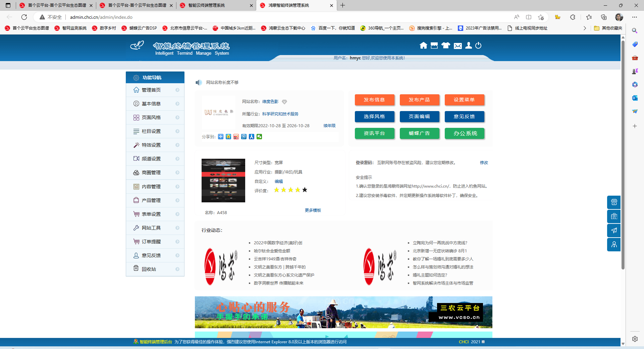Screen dimensions: 644x349
Task: Click the orange 发布信息 button
Action: click(x=374, y=100)
